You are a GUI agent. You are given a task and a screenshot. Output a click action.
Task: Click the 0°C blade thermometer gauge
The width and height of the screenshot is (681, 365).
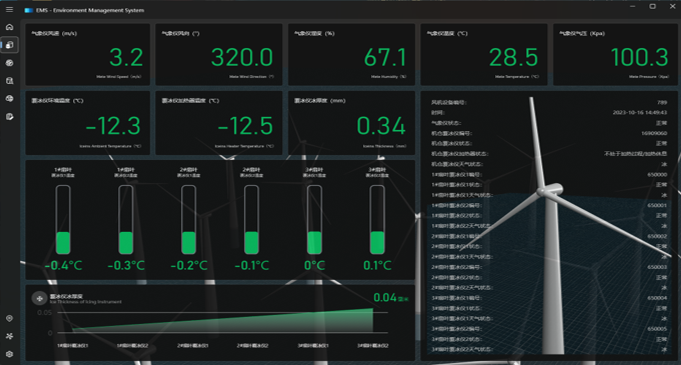tap(314, 220)
